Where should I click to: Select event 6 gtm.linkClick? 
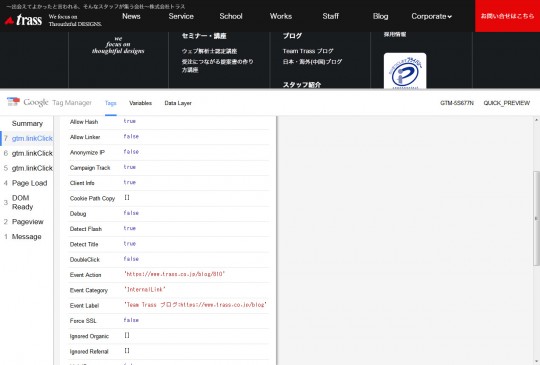[28, 153]
